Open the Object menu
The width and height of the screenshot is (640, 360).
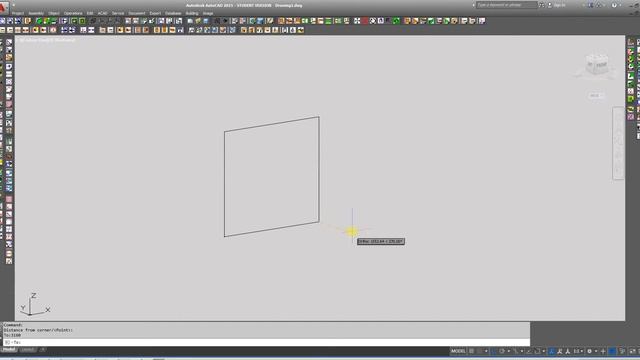(x=54, y=13)
